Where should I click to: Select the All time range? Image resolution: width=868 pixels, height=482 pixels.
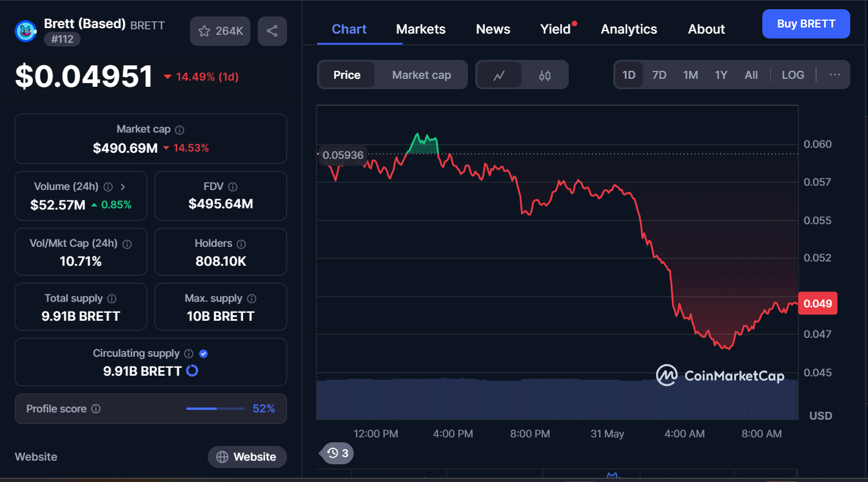click(x=751, y=75)
